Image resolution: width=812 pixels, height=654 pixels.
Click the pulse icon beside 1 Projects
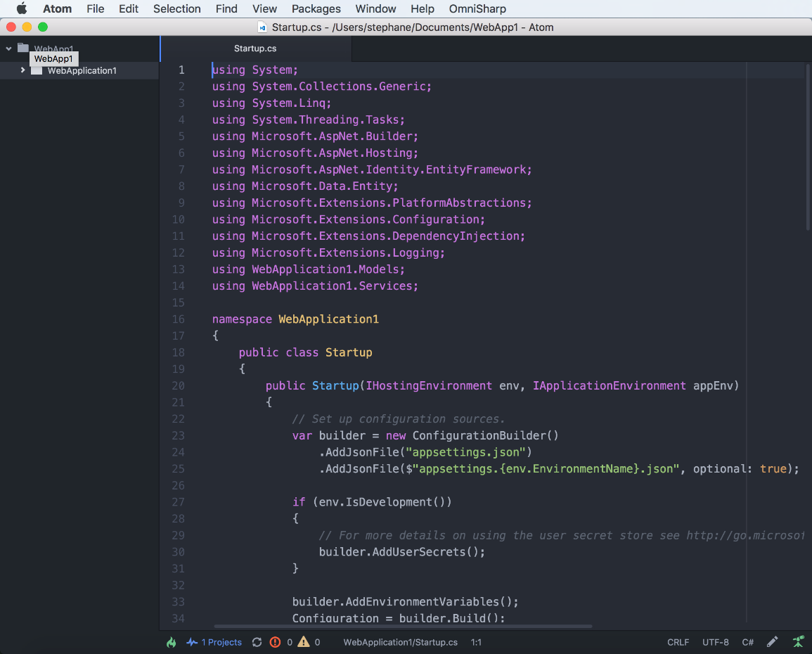coord(192,642)
